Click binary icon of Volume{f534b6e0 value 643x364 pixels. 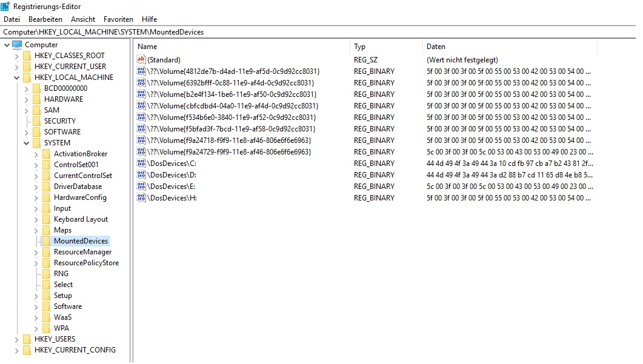(141, 117)
